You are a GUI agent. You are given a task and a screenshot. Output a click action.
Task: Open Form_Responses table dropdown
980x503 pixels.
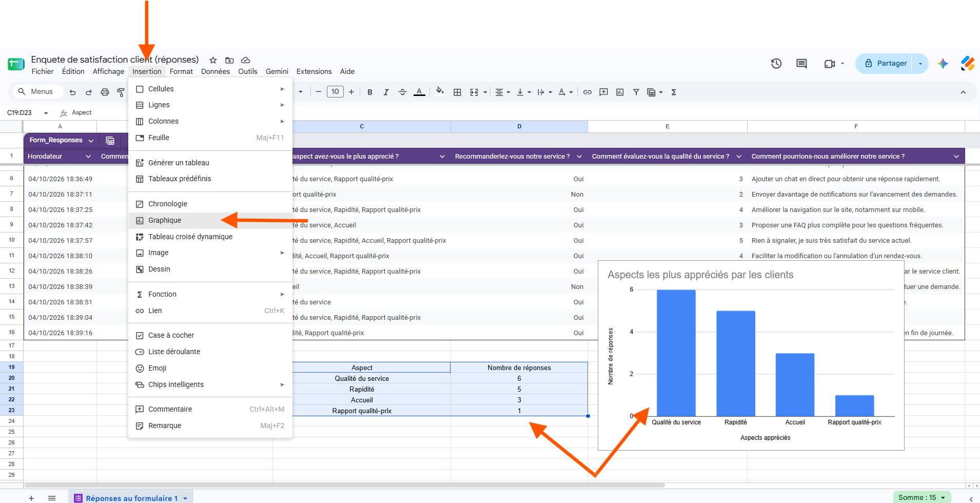coord(91,141)
